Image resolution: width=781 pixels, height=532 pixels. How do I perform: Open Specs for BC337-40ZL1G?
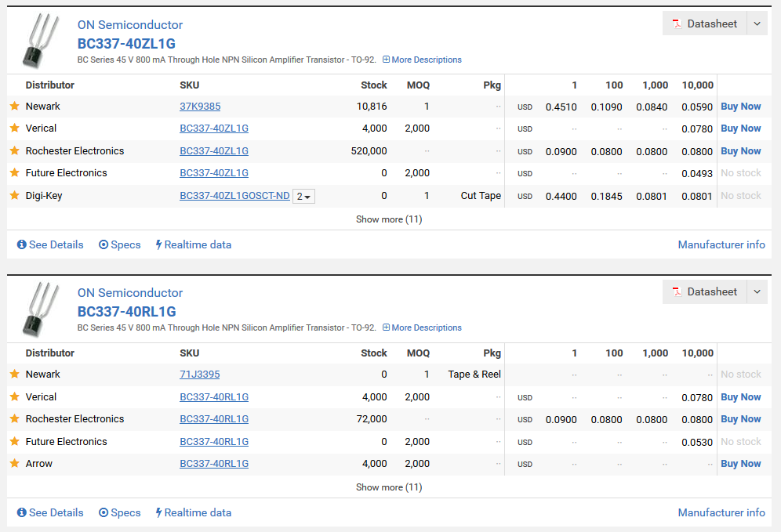pyautogui.click(x=119, y=244)
